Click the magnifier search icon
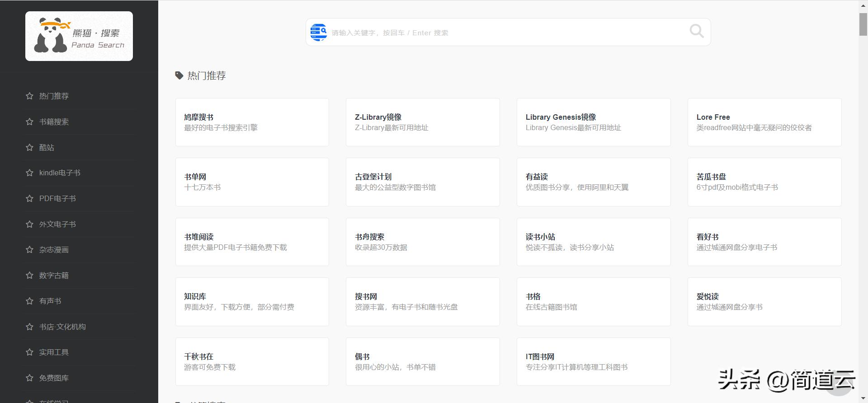The image size is (868, 403). 697,32
